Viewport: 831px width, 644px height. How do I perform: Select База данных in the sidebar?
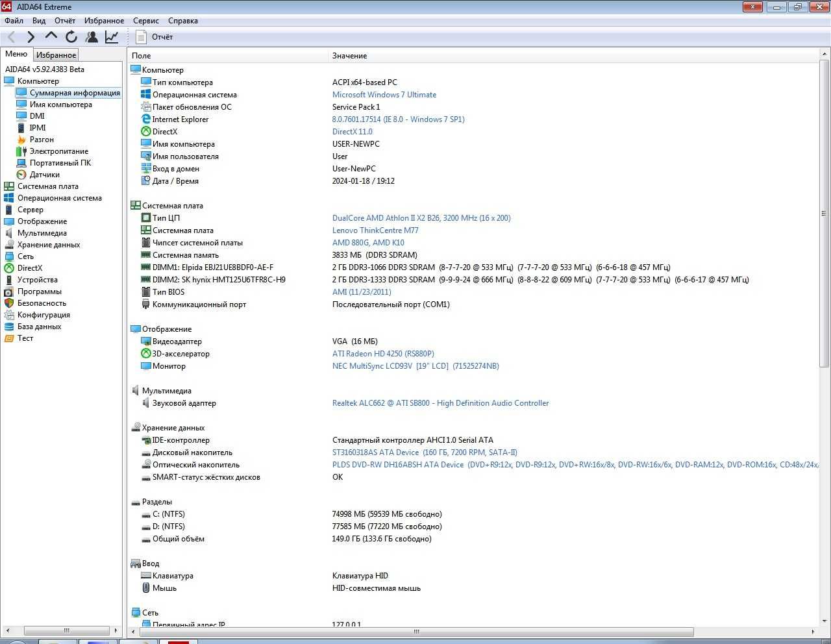(39, 327)
